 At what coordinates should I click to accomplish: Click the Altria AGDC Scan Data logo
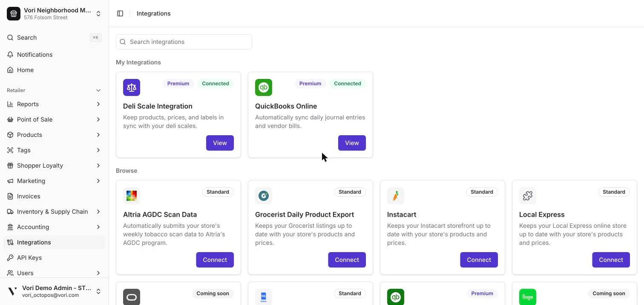pos(132,196)
